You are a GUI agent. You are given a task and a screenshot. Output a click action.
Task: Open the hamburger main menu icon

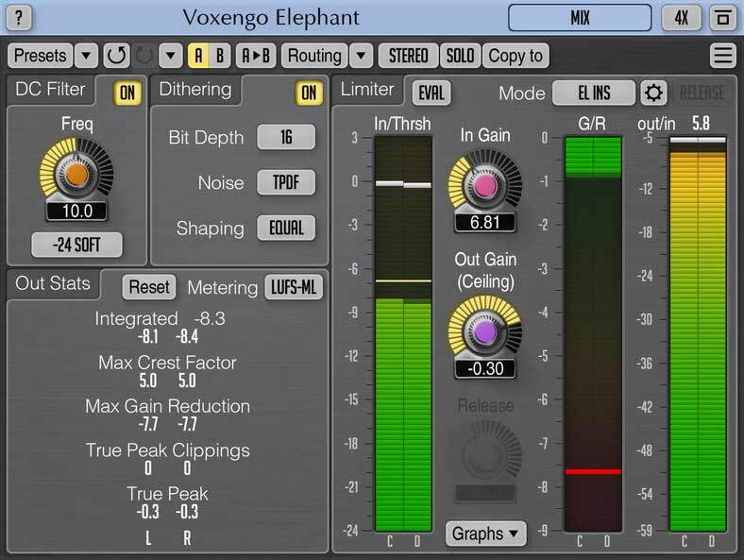click(722, 56)
